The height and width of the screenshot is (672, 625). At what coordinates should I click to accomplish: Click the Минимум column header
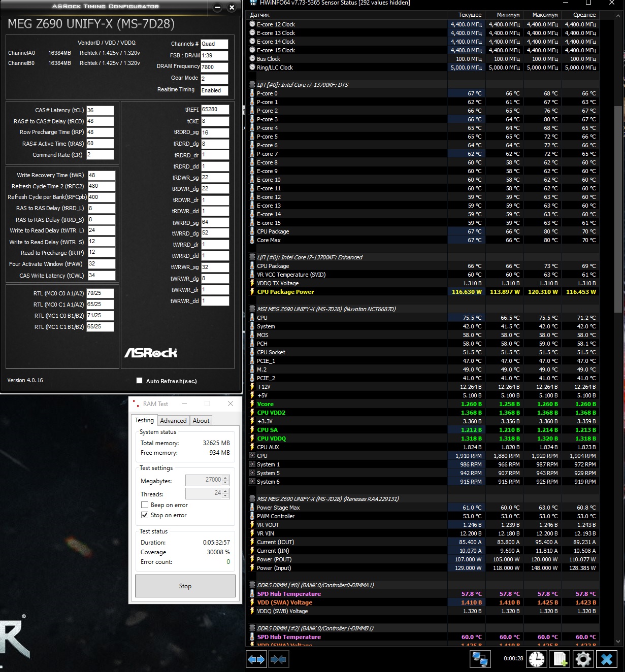pyautogui.click(x=504, y=15)
